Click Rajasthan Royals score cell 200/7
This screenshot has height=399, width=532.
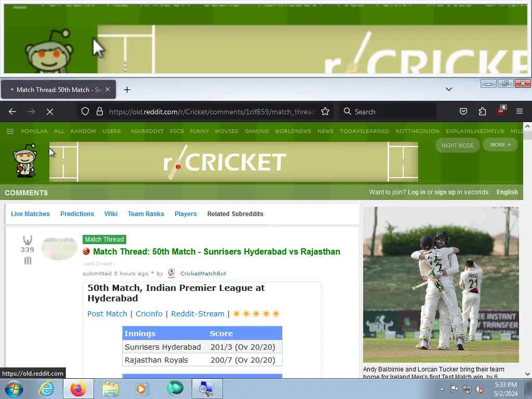point(243,360)
